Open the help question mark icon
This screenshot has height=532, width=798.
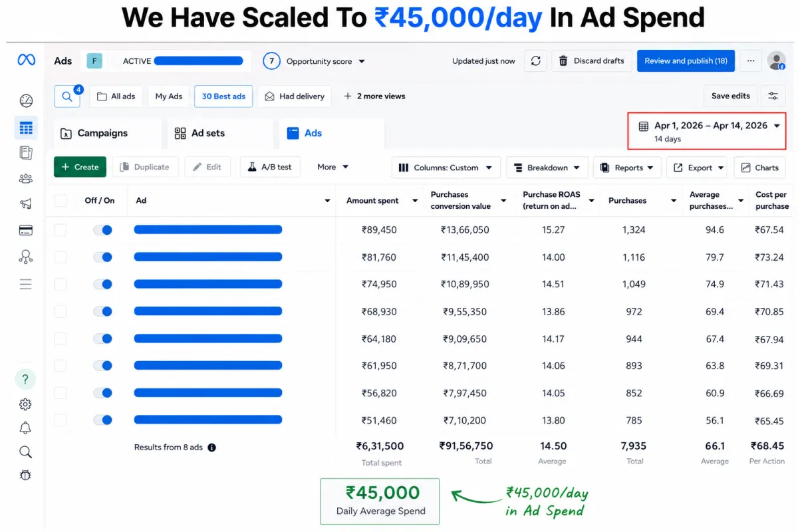point(25,379)
